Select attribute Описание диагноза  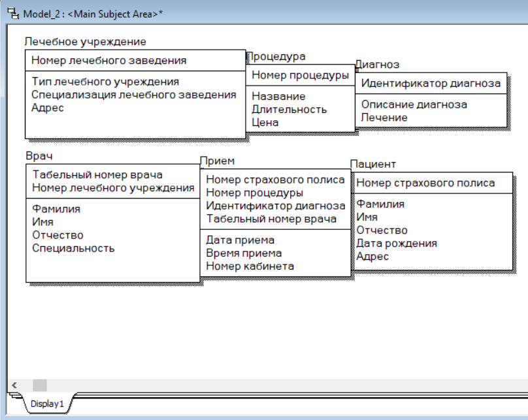point(414,105)
